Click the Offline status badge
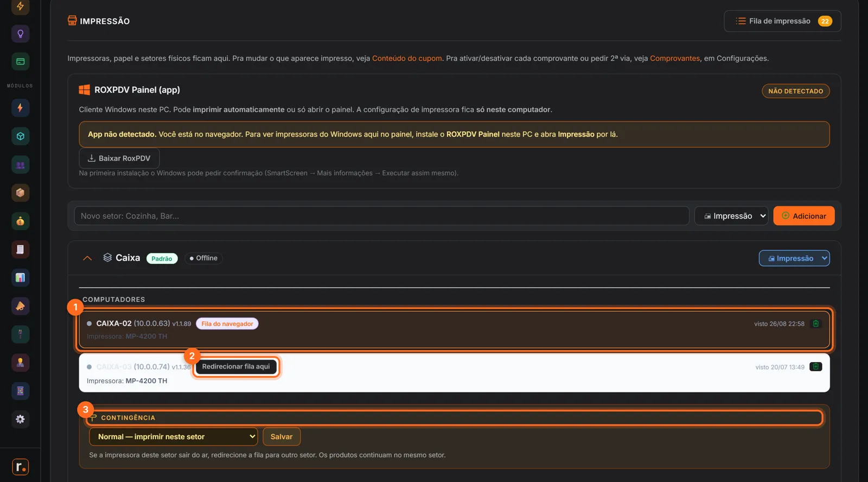 (x=203, y=258)
